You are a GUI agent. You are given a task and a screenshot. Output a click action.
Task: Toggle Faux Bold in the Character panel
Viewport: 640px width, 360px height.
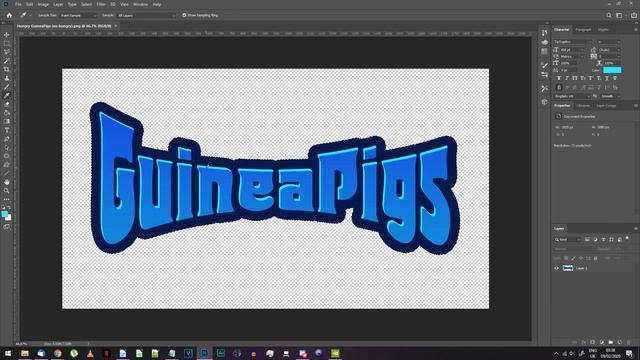pyautogui.click(x=559, y=78)
